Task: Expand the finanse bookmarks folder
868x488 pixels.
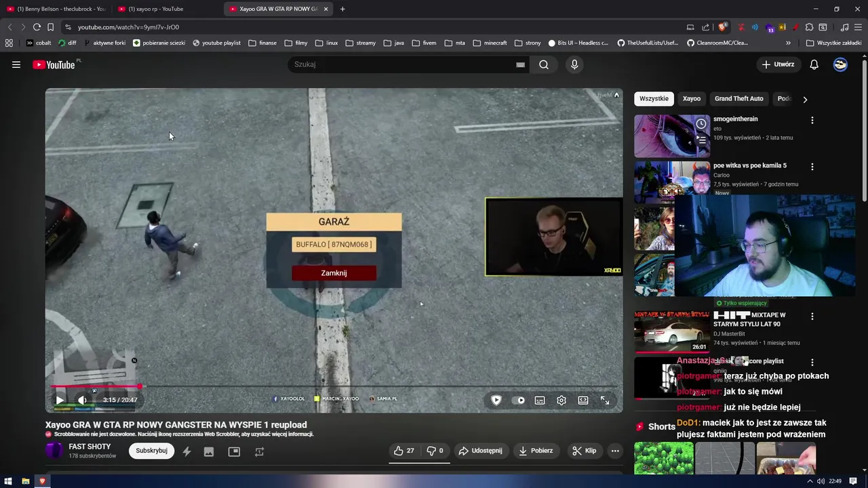Action: [262, 43]
